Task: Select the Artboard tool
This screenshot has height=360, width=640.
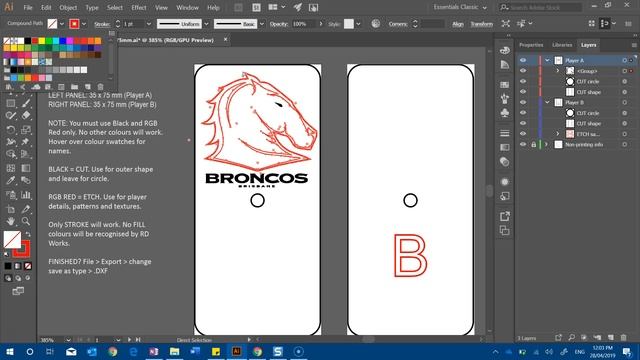Action: (x=11, y=209)
